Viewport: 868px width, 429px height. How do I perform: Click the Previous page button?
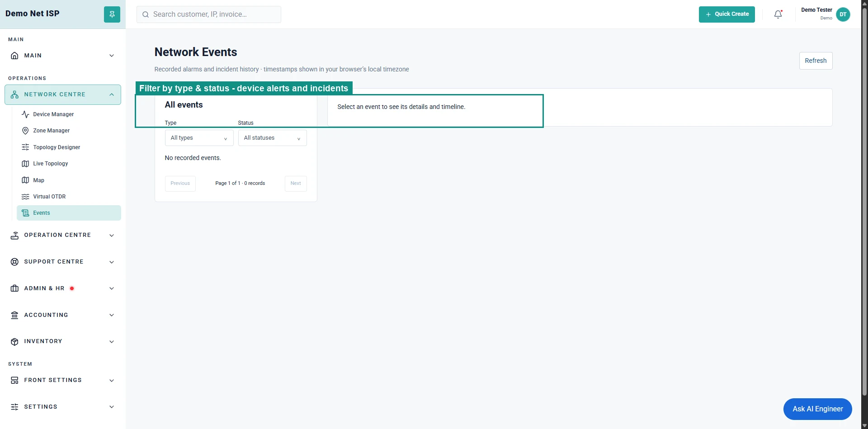click(180, 184)
